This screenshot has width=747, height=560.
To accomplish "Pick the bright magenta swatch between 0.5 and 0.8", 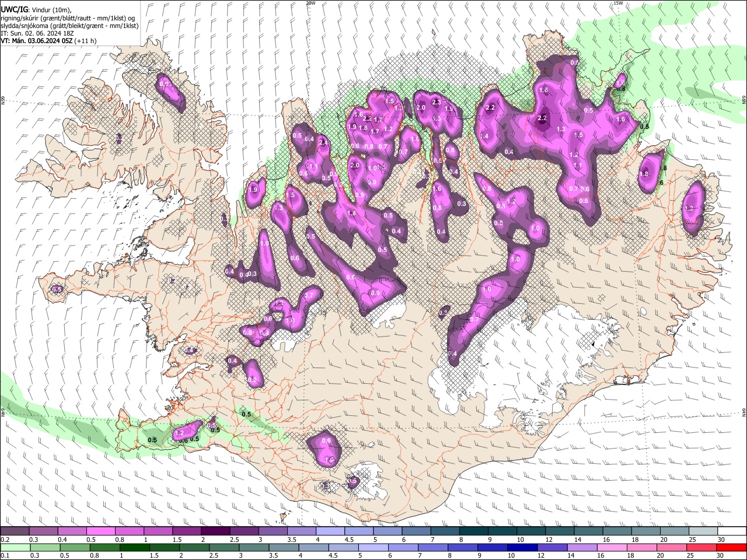I will 101,531.
